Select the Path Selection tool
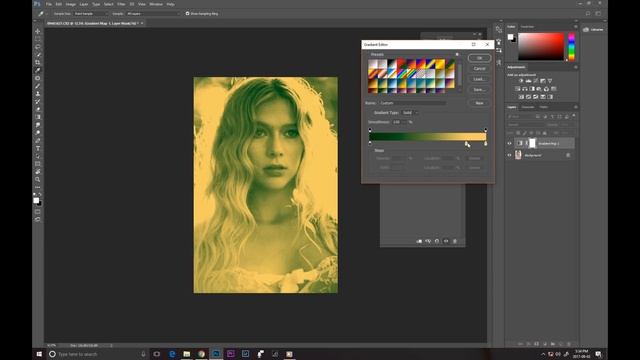The width and height of the screenshot is (640, 360). coord(38,156)
